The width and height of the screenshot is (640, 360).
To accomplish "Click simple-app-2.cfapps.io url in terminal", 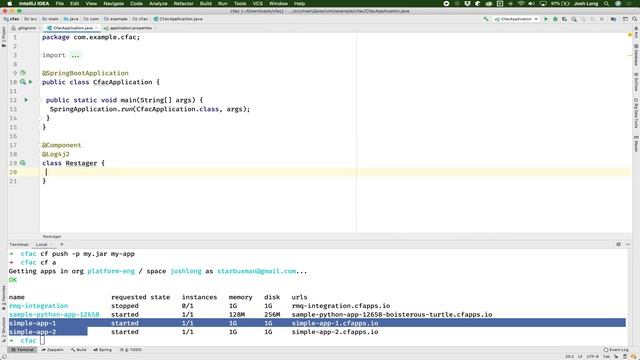I will 335,332.
